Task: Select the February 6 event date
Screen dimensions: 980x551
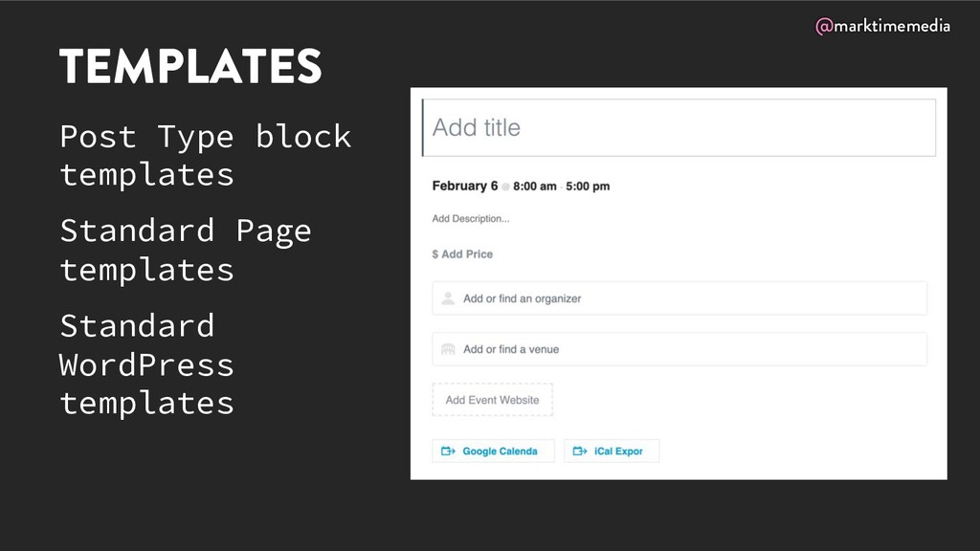Action: pos(465,186)
